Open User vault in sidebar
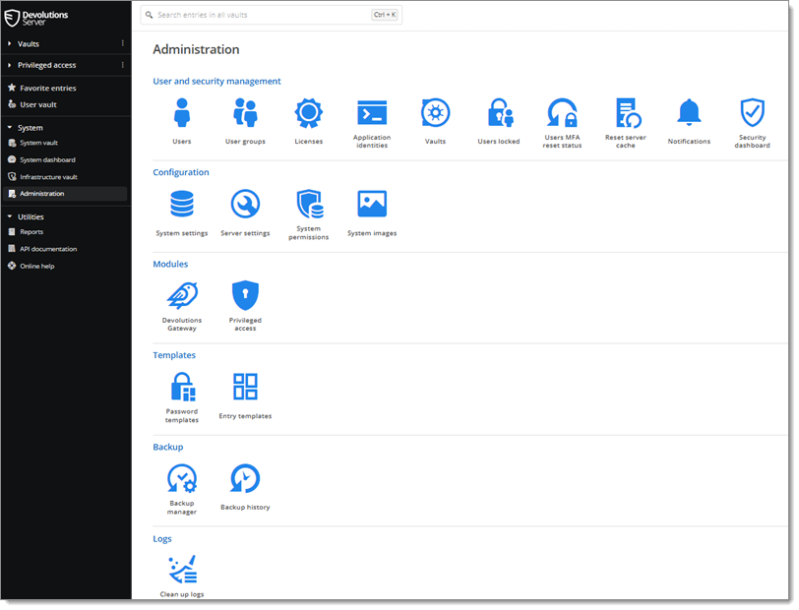The height and width of the screenshot is (610, 799). click(32, 104)
